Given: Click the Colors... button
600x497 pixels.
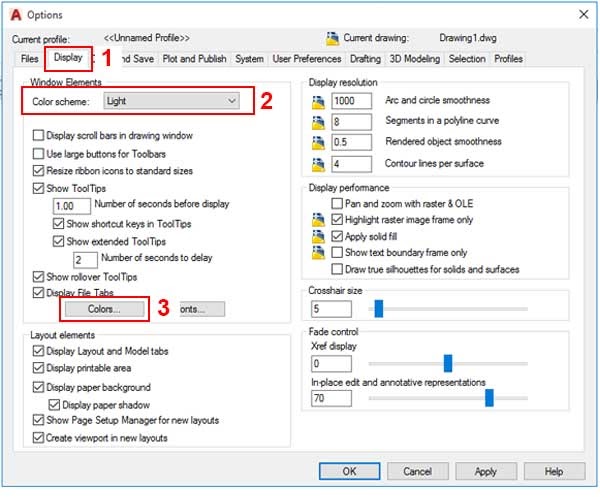Looking at the screenshot, I should (x=104, y=309).
